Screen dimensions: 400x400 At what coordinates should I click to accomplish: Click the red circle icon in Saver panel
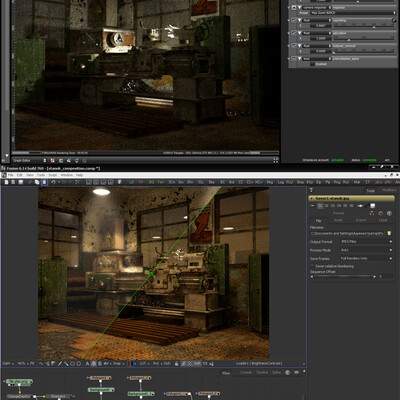click(381, 213)
